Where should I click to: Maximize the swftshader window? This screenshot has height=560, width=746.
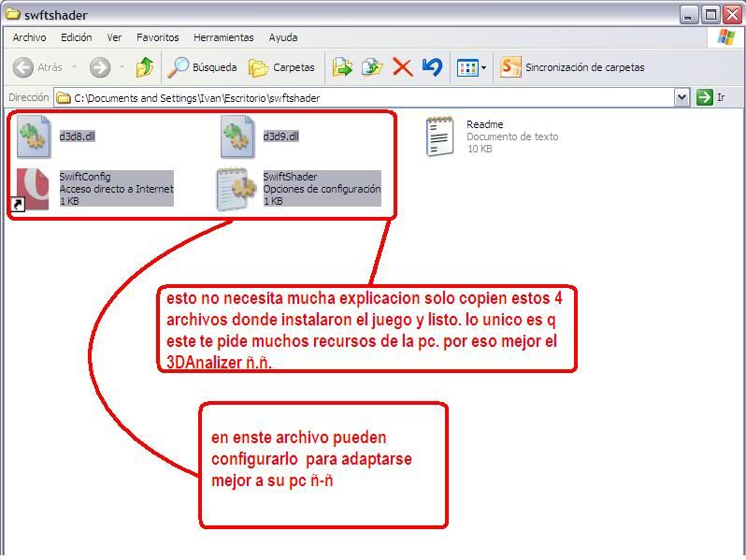710,15
